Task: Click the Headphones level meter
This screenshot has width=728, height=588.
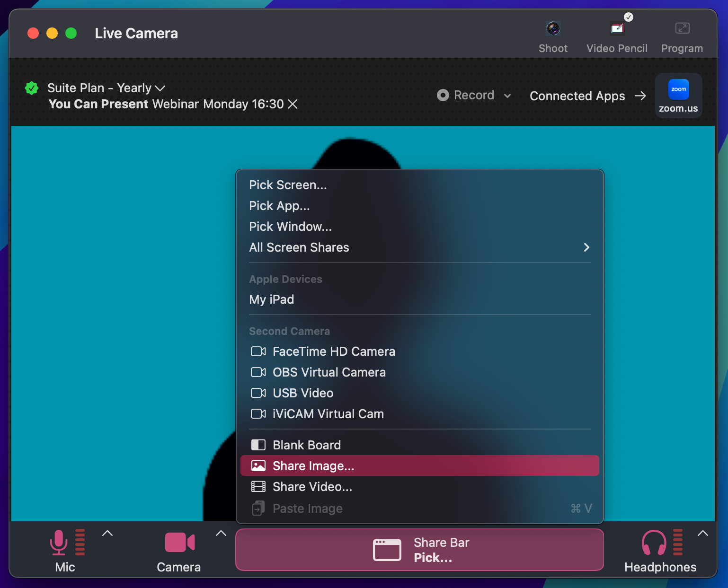Action: coord(678,542)
